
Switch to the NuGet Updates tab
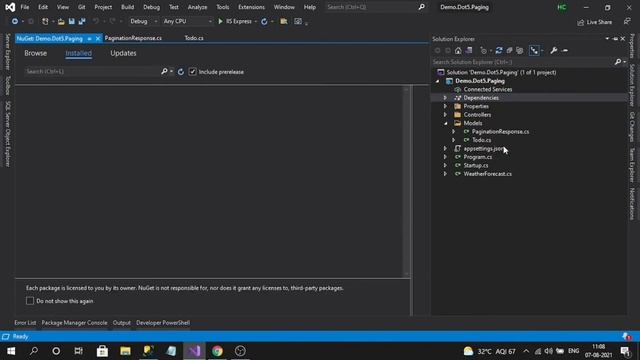(123, 53)
